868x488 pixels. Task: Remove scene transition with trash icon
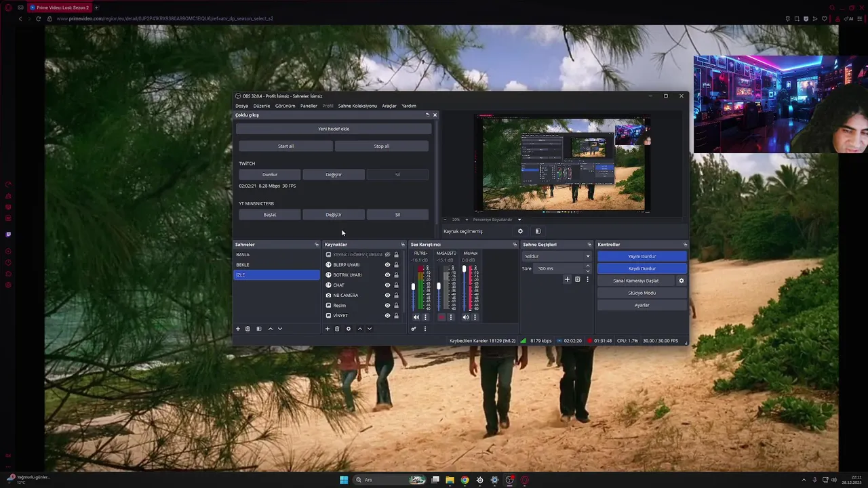pos(577,279)
